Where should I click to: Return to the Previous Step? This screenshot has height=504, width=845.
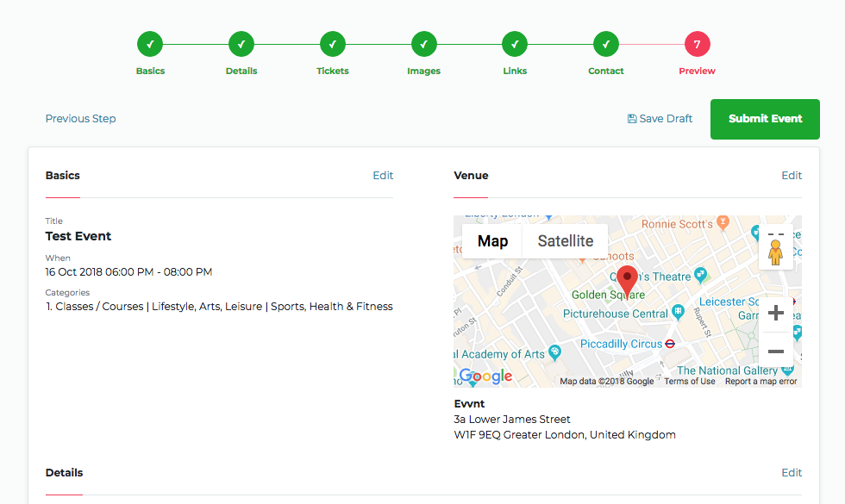click(81, 119)
